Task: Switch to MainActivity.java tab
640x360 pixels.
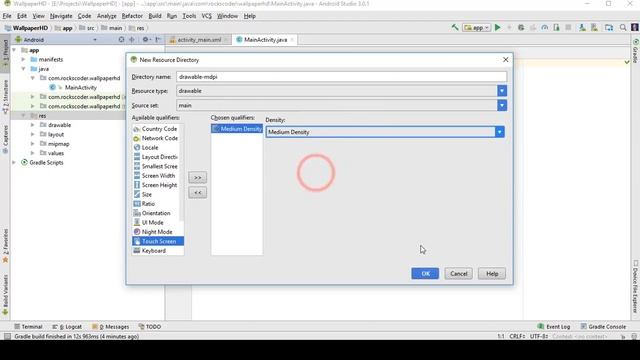Action: [265, 40]
